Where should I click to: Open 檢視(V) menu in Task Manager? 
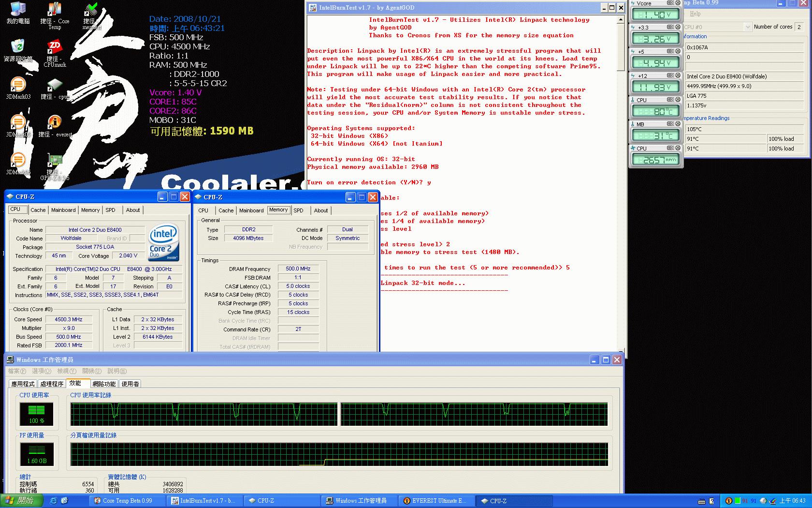coord(67,371)
